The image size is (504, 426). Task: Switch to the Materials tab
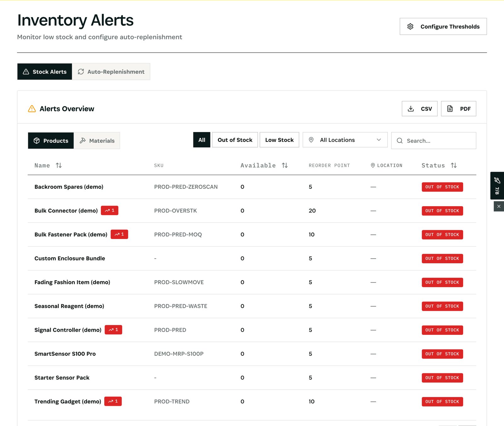[x=97, y=141]
